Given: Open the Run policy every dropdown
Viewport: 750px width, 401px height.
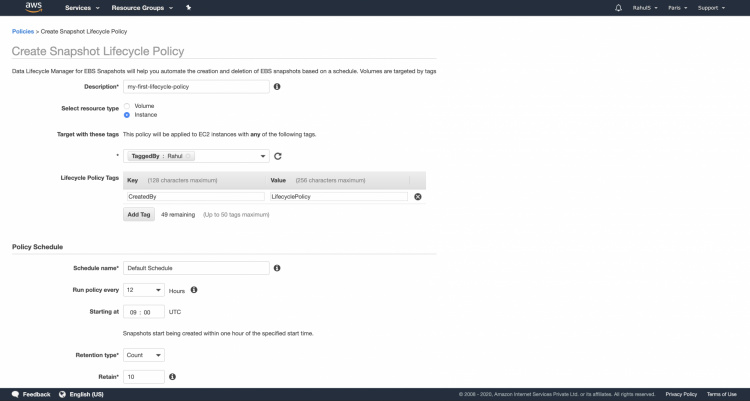Looking at the screenshot, I should click(144, 290).
